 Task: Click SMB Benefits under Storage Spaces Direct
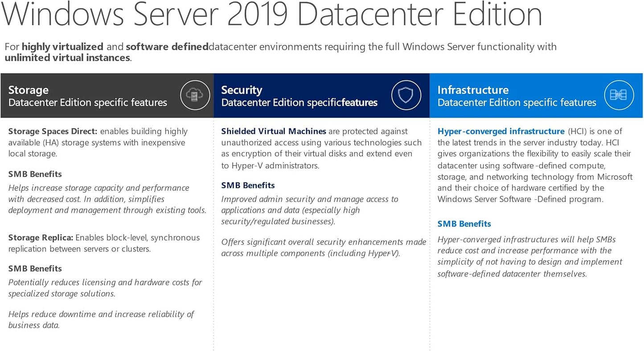point(35,174)
